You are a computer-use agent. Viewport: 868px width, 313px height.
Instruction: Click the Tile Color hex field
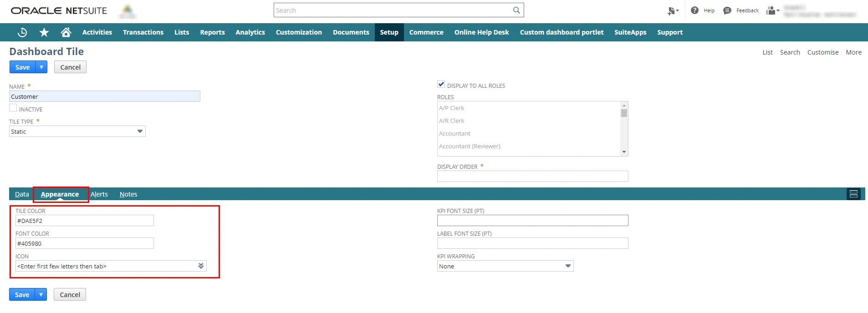pos(85,221)
